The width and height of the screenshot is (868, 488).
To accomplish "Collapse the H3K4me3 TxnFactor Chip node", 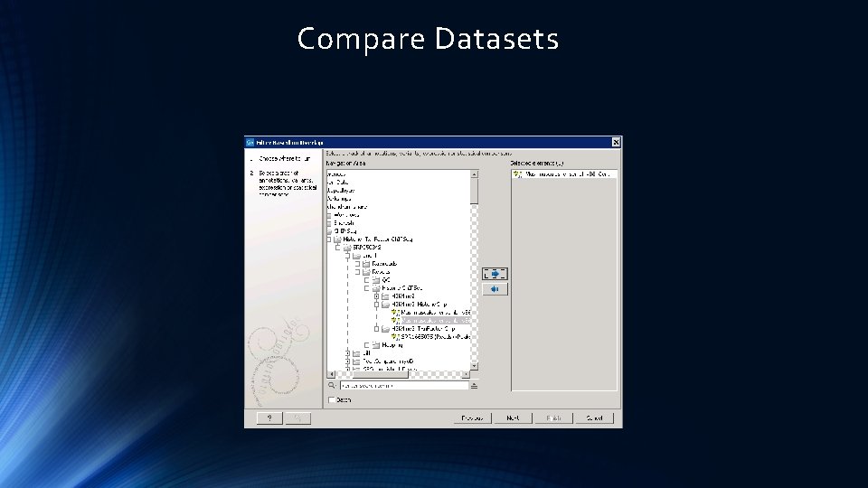I will pos(377,329).
